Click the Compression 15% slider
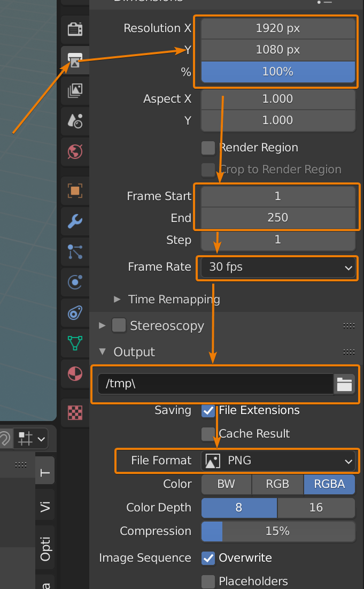The width and height of the screenshot is (364, 589). tap(277, 531)
